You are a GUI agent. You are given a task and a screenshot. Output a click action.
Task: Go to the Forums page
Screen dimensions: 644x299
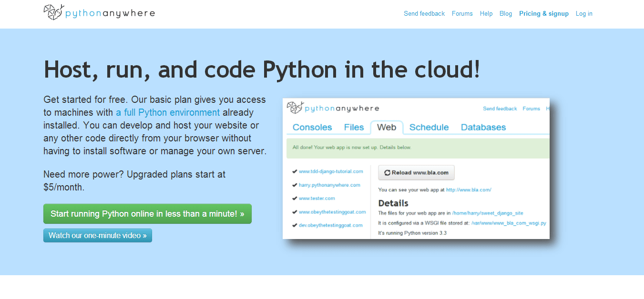tap(462, 14)
